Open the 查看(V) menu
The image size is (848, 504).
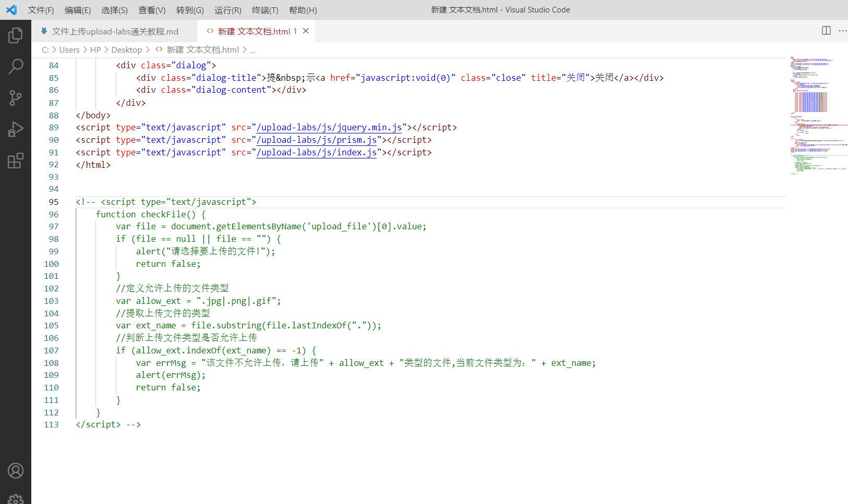[x=152, y=10]
